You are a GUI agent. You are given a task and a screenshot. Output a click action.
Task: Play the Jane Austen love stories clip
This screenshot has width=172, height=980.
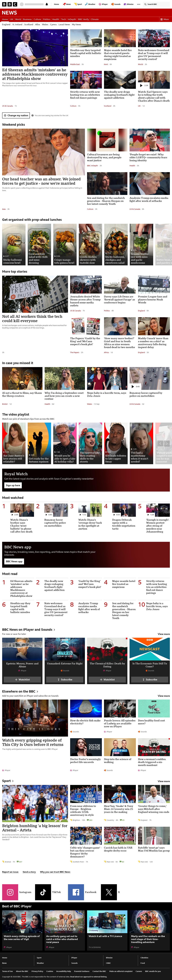[x=14, y=443]
